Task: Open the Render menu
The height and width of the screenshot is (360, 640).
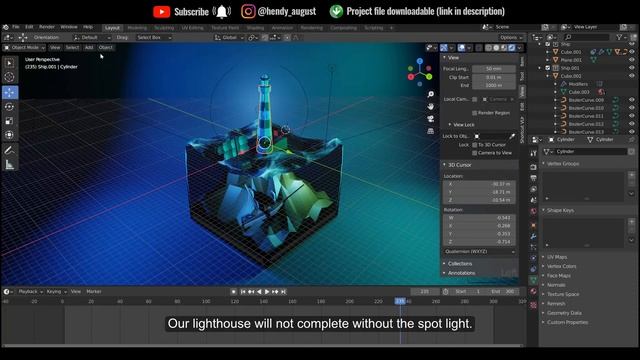Action: point(47,27)
